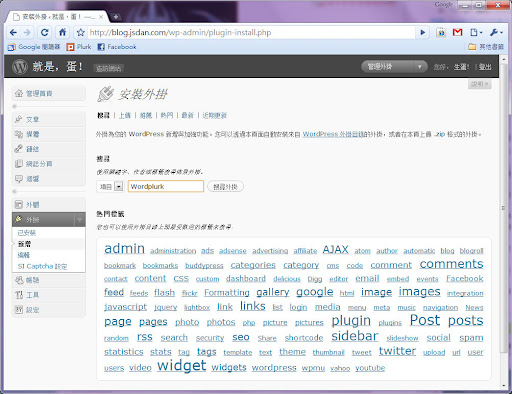Open the Comments bubble sidebar item
Image resolution: width=512 pixels, height=394 pixels.
[49, 179]
